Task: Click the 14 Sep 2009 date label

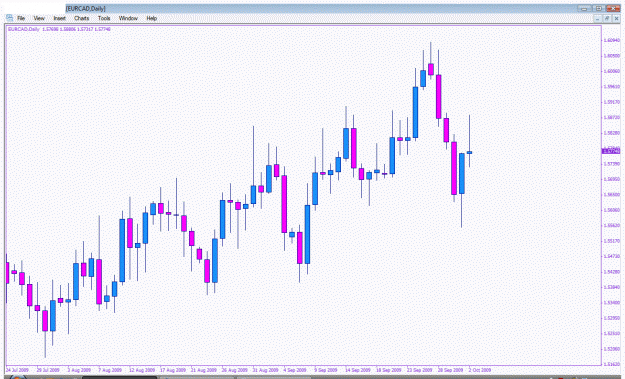Action: click(358, 370)
